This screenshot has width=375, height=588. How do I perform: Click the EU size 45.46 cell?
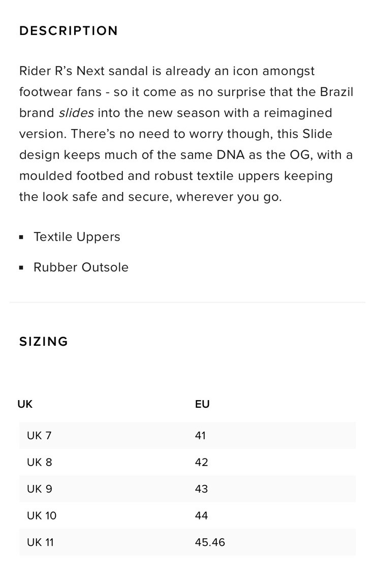[210, 542]
